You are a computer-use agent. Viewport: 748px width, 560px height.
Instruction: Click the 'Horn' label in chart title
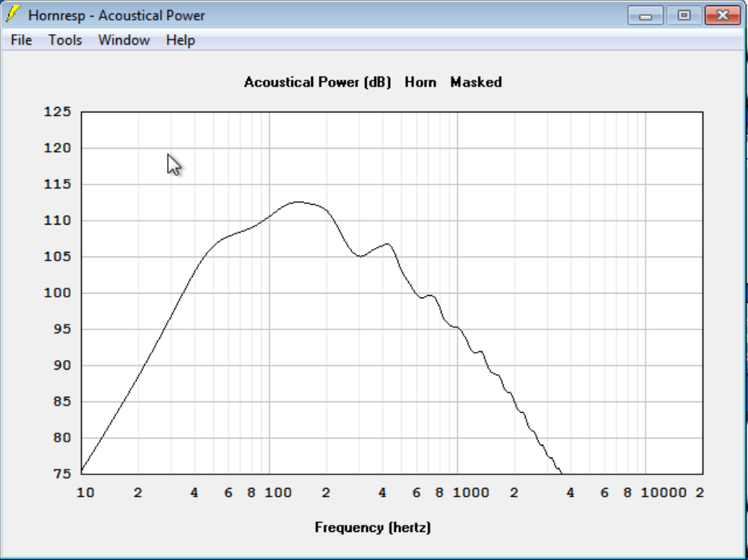tap(420, 82)
